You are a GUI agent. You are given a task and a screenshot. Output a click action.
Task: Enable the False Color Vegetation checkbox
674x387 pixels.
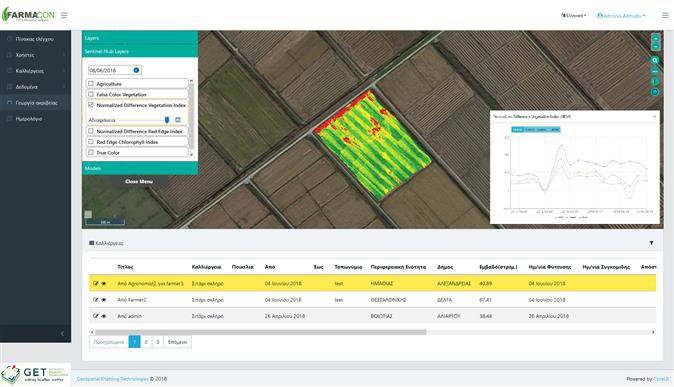91,94
